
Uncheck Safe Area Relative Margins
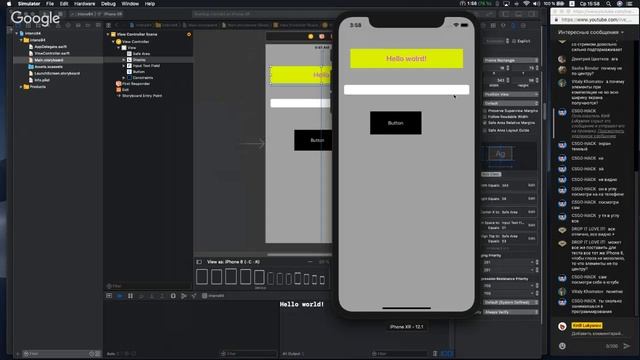pos(485,123)
